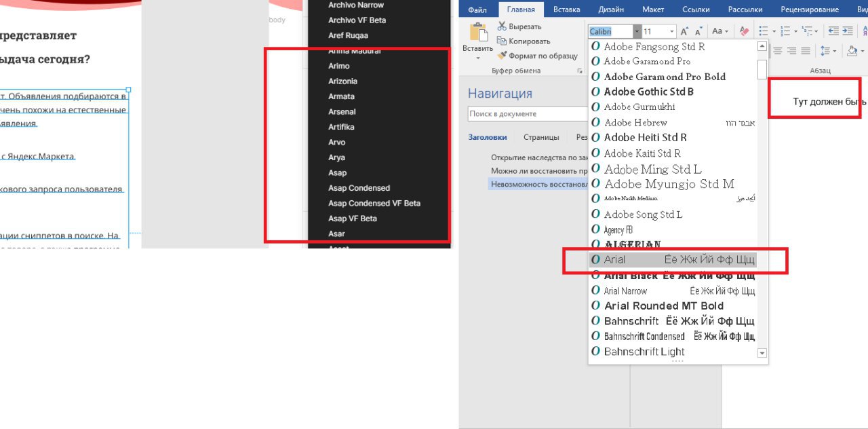Screen dimensions: 868x429
Task: Open the clipboard group dialog launcher
Action: [580, 71]
